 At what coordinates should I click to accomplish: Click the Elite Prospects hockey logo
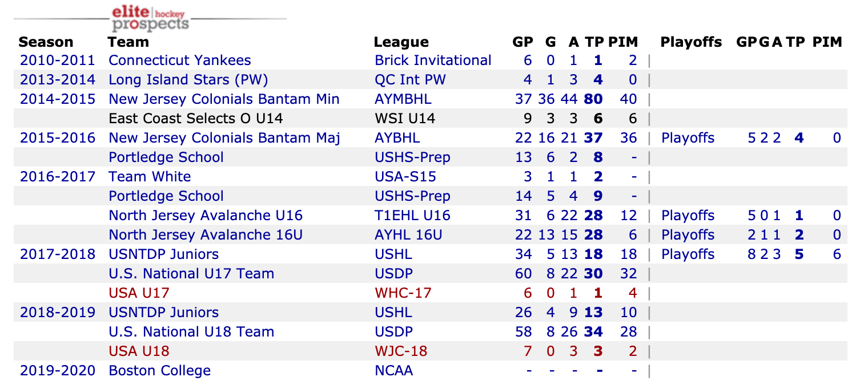[x=150, y=18]
